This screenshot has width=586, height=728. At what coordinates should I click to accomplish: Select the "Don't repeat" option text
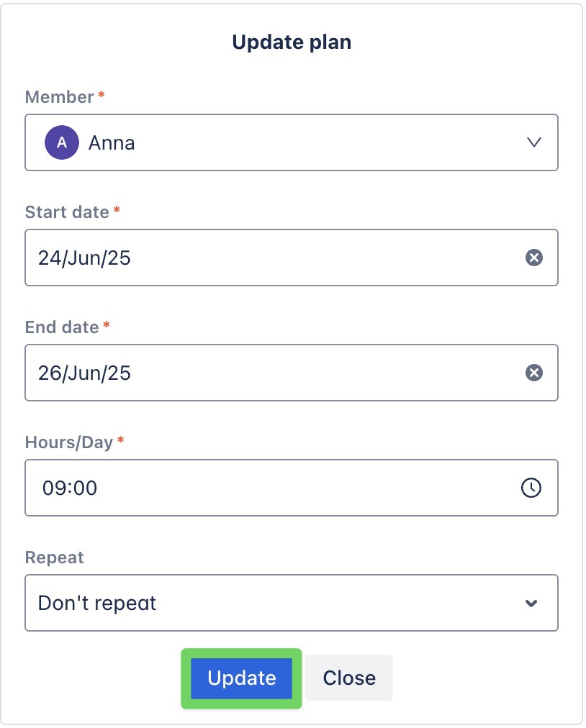pyautogui.click(x=97, y=603)
